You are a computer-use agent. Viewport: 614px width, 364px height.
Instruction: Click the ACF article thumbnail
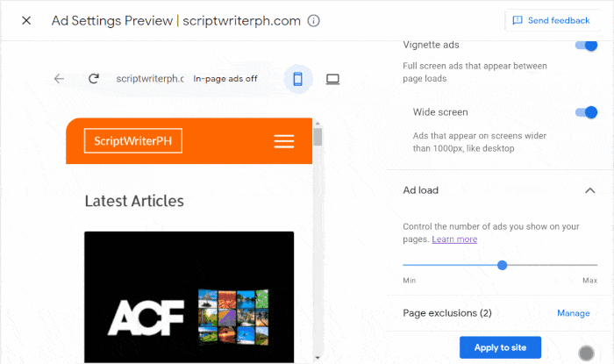[x=189, y=296]
